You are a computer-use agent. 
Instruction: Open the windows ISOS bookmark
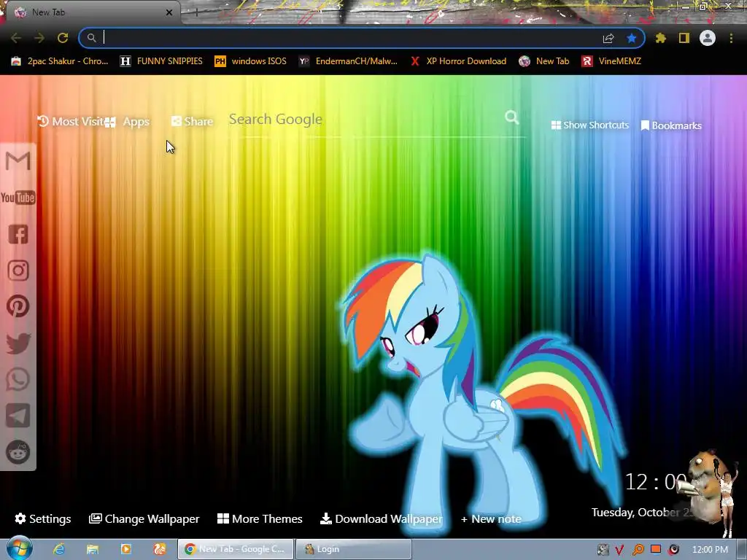point(251,61)
